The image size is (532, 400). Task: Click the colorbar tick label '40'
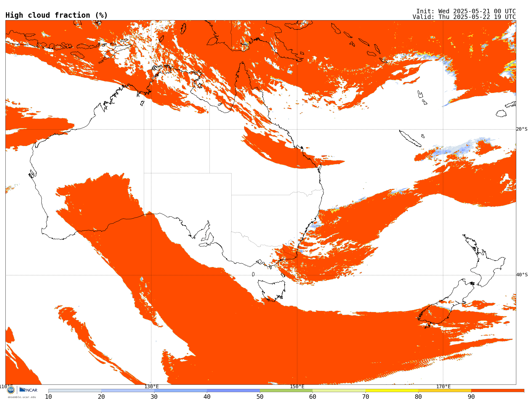pyautogui.click(x=207, y=397)
